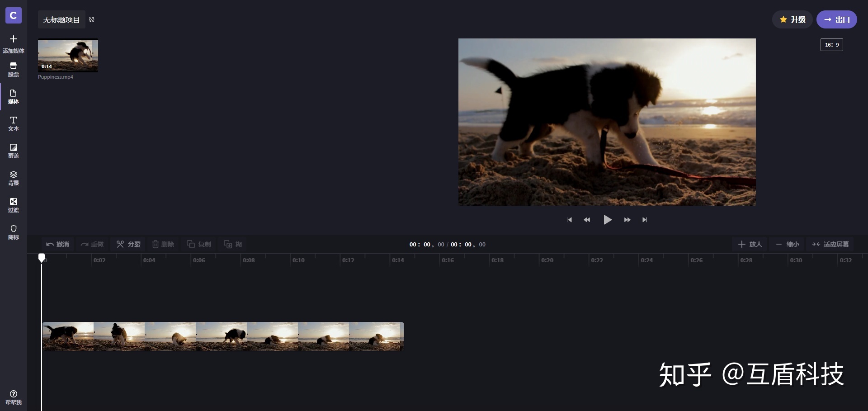Screen dimensions: 868x411
Task: Select the Puppiness.mp4 media thumbnail
Action: point(68,56)
